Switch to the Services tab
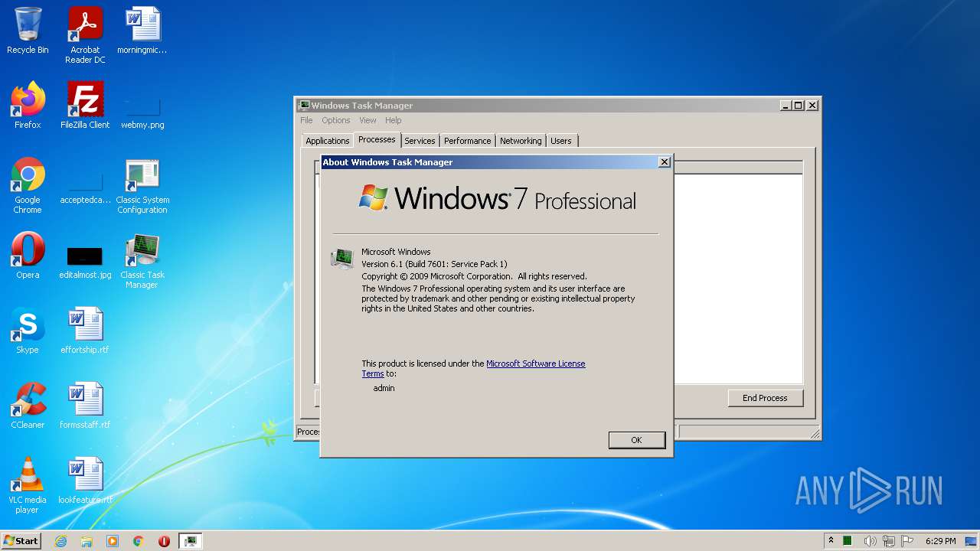Screen dimensions: 980x551 420,141
